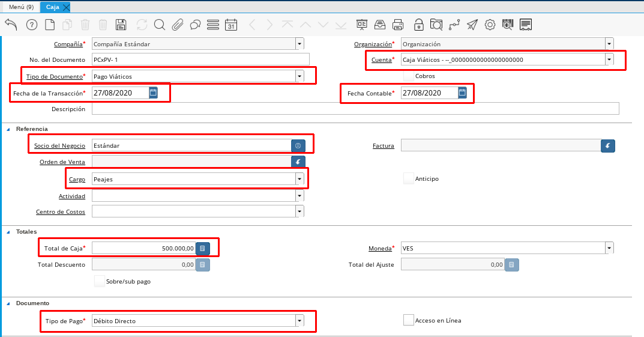Click the Moneda label link
This screenshot has width=644, height=337.
click(380, 248)
